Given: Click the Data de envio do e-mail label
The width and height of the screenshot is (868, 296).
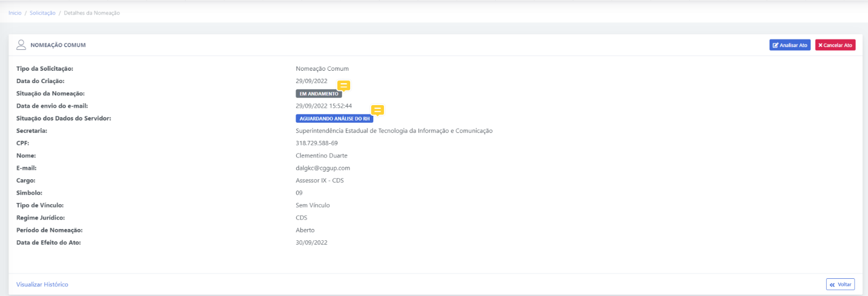Looking at the screenshot, I should coord(52,106).
